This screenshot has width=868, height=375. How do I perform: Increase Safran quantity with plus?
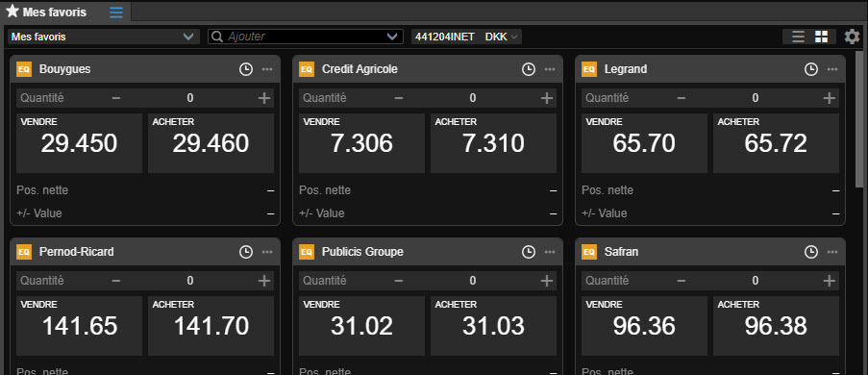pyautogui.click(x=830, y=281)
